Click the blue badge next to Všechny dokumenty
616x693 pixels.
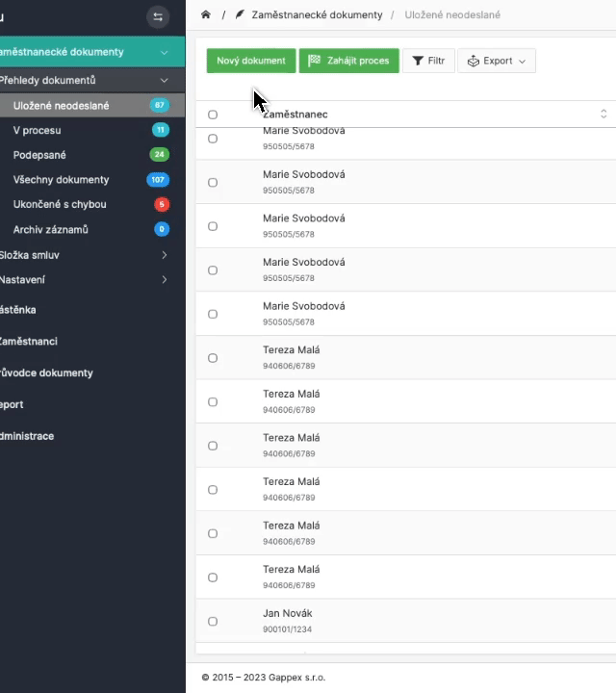click(x=158, y=180)
